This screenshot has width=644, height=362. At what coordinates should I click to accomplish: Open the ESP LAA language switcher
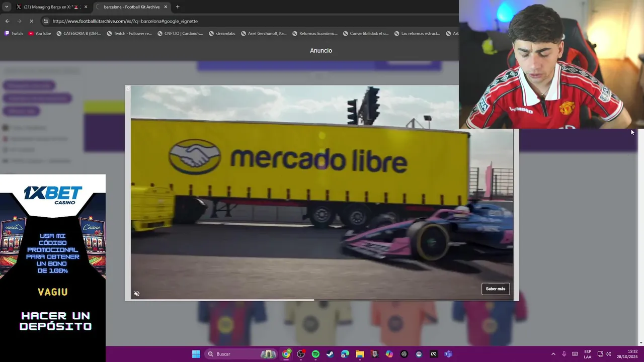tap(588, 354)
